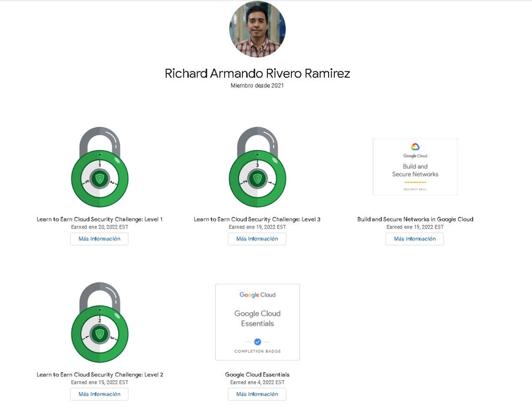Click Earned ene 19, 2022 EST under Build Networks
Screen dimensions: 532x418
[415, 227]
